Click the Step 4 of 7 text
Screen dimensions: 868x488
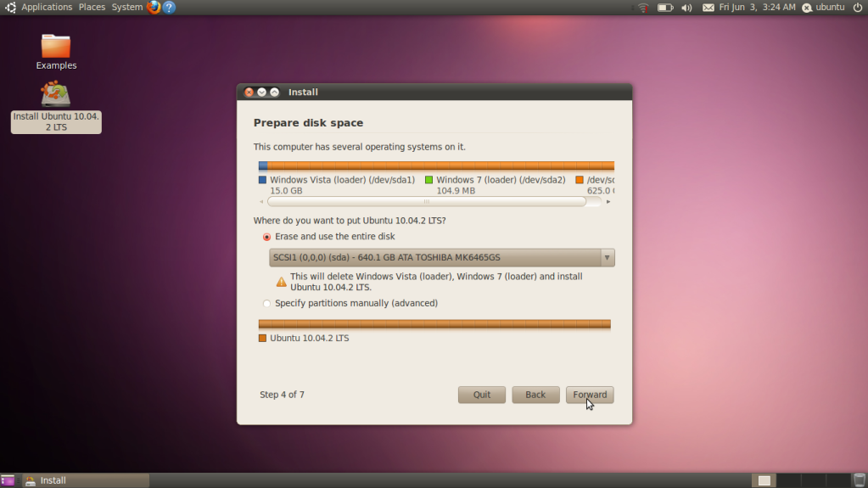pos(282,395)
